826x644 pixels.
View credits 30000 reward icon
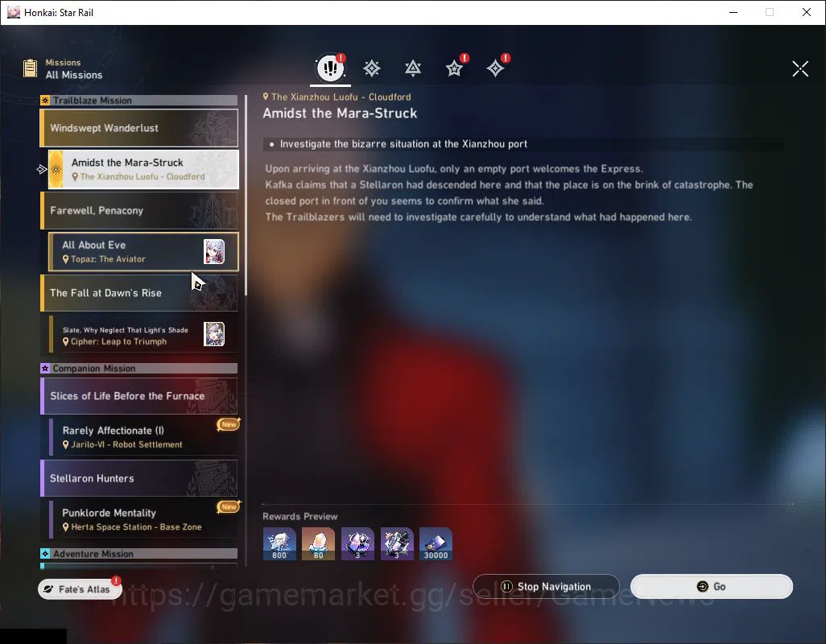point(436,543)
